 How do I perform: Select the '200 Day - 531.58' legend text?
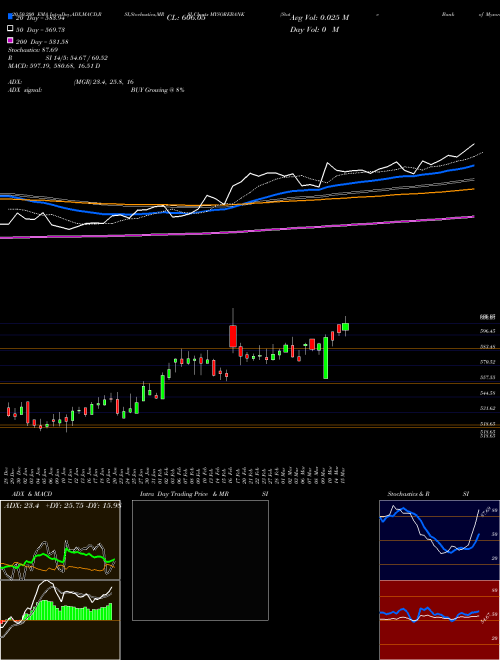[42, 42]
